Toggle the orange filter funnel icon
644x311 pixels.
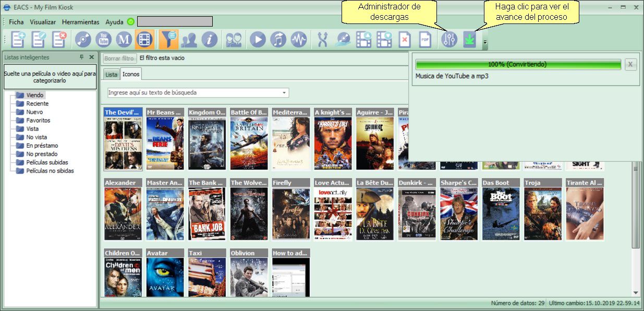[168, 40]
